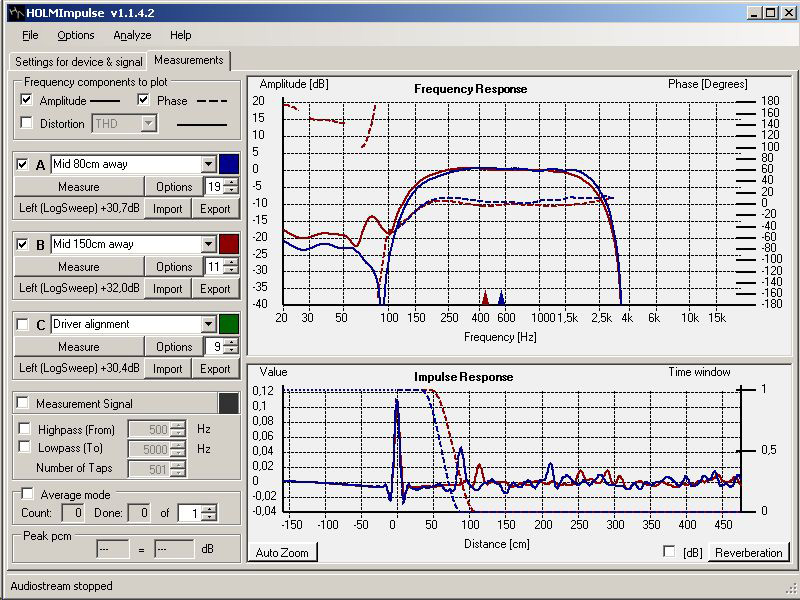This screenshot has width=800, height=600.
Task: Enable the Measurement Signal checkbox
Action: (22, 403)
